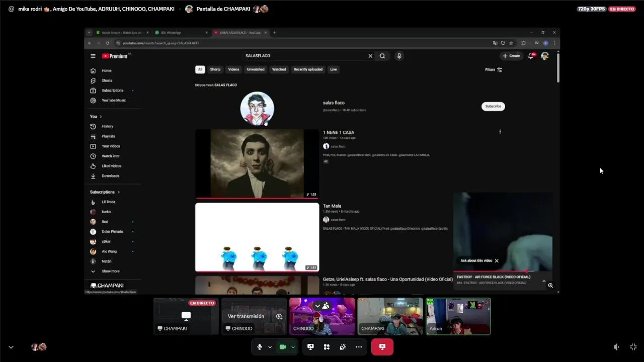This screenshot has height=362, width=644.
Task: Go to Home in the YouTube sidebar
Action: coord(106,70)
